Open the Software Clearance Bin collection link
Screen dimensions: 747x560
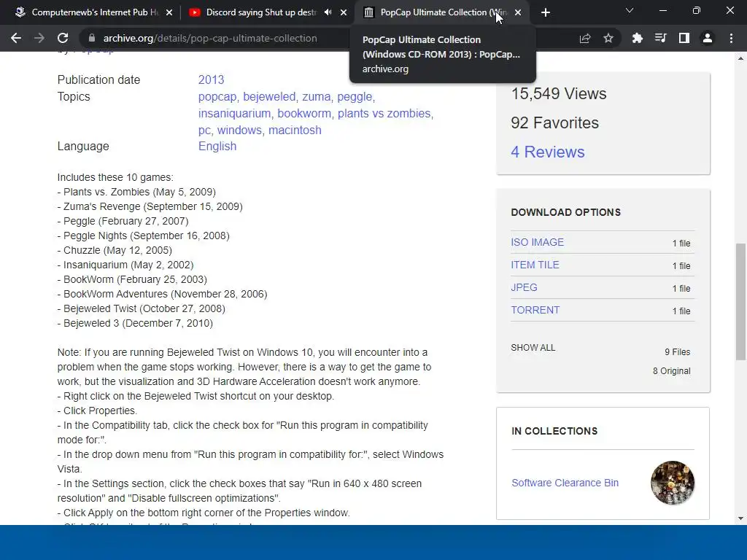click(565, 483)
